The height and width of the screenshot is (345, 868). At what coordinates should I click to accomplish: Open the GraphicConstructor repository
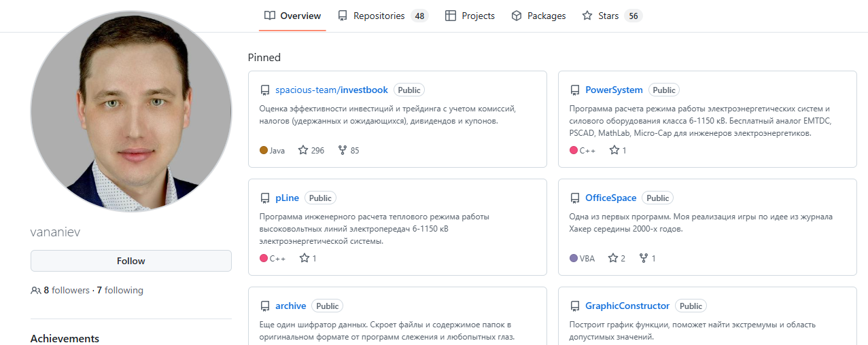pyautogui.click(x=627, y=306)
